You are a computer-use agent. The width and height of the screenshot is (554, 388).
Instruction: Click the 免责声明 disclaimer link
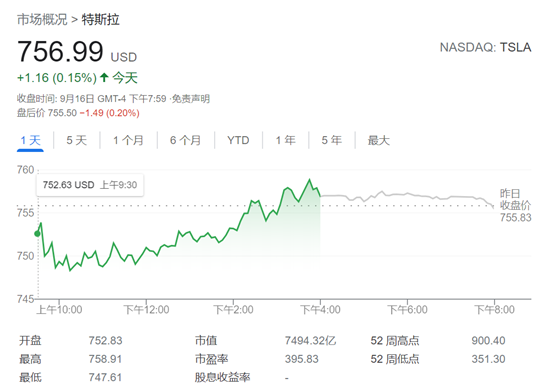pos(191,99)
